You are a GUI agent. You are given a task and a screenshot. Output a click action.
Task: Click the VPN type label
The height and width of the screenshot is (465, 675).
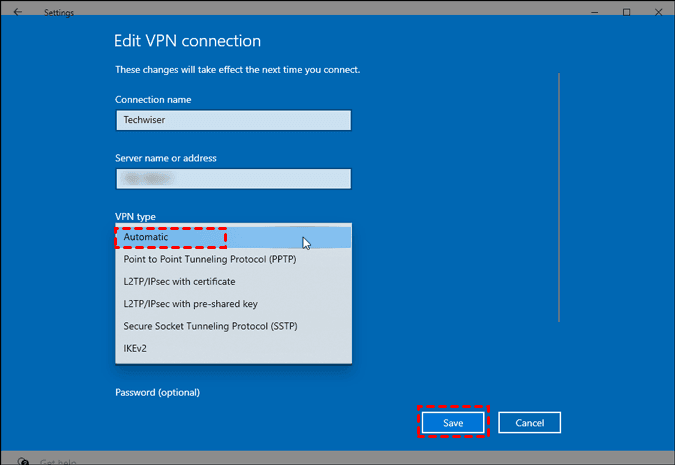[x=135, y=217]
